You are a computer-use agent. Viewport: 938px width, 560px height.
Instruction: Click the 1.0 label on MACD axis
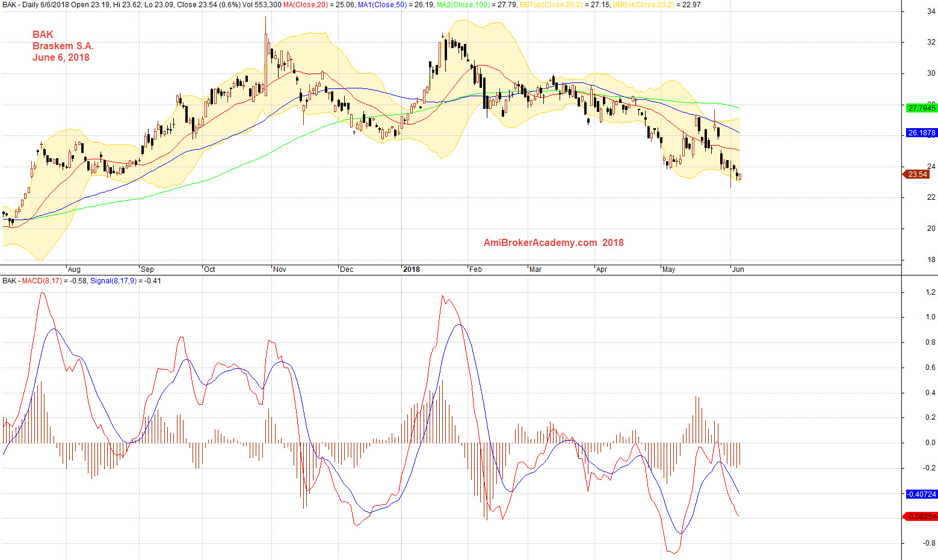coord(931,317)
